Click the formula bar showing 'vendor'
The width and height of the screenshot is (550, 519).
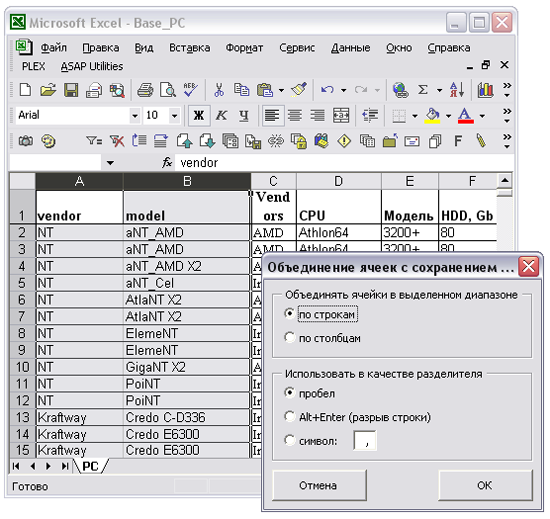[344, 163]
